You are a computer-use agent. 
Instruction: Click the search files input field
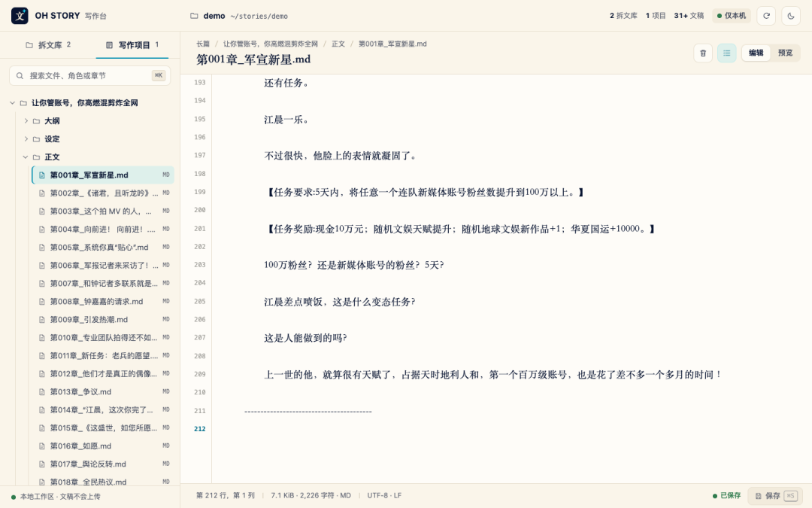pyautogui.click(x=89, y=76)
